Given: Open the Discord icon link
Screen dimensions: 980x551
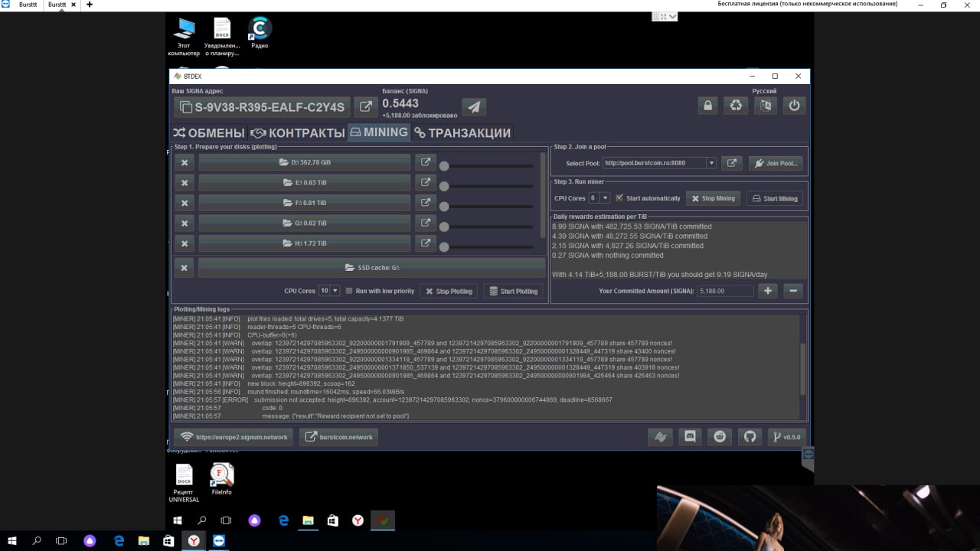Looking at the screenshot, I should point(690,437).
